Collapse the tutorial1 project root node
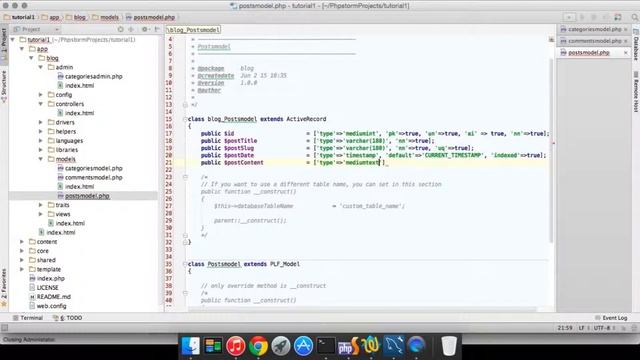The width and height of the screenshot is (640, 360). click(x=13, y=40)
